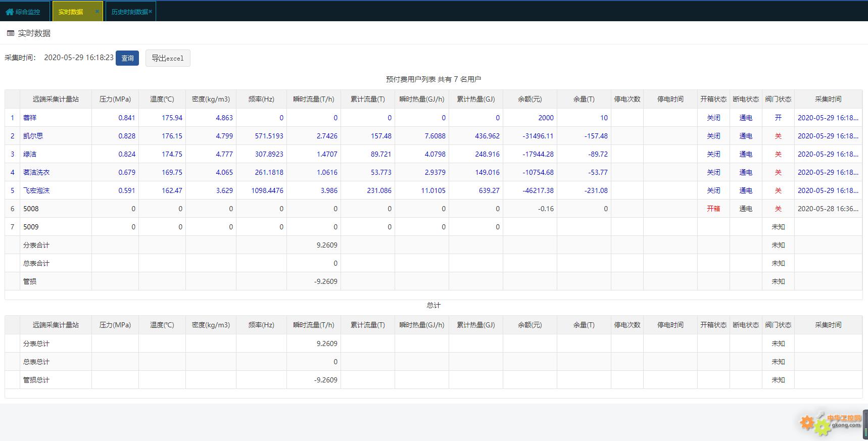Click row 5008's red 开箱 status
The height and width of the screenshot is (441, 868).
713,209
